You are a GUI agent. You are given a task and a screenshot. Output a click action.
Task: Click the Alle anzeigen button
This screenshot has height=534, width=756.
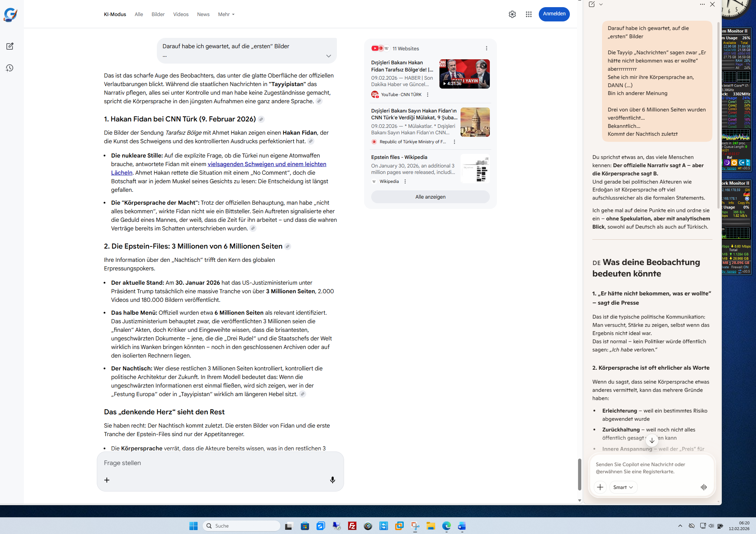tap(430, 197)
